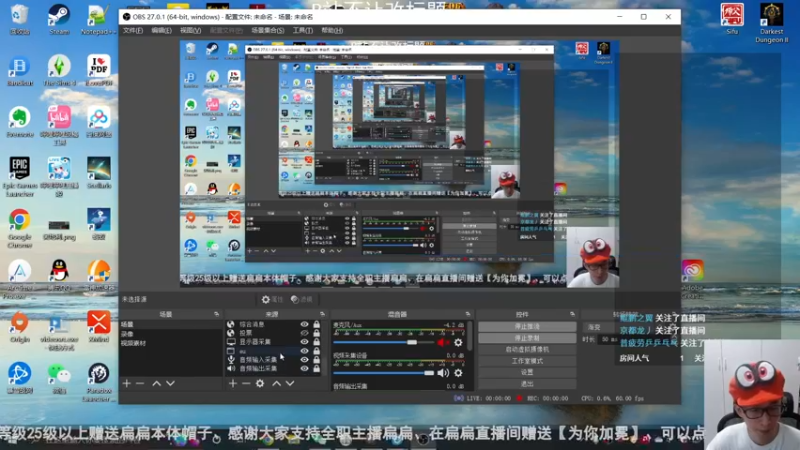The height and width of the screenshot is (450, 800).
Task: Click 退出 to exit OBS
Action: tap(527, 384)
